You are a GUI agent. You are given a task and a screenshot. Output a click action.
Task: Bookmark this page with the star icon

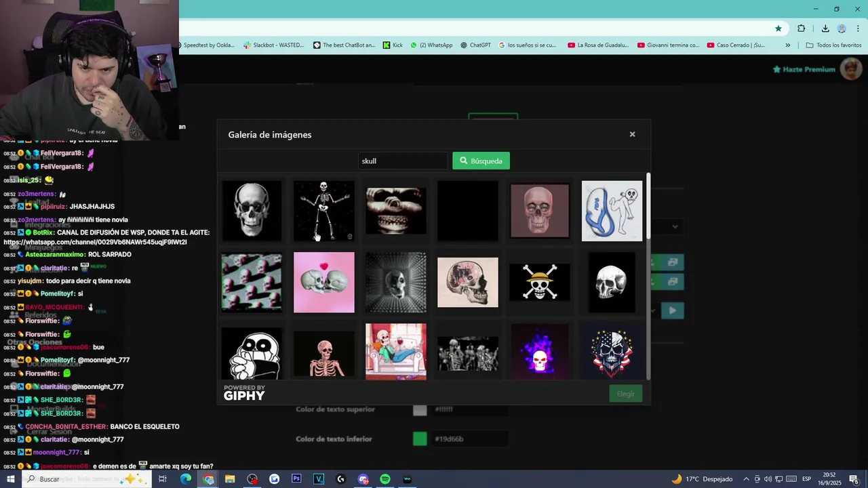[x=778, y=28]
